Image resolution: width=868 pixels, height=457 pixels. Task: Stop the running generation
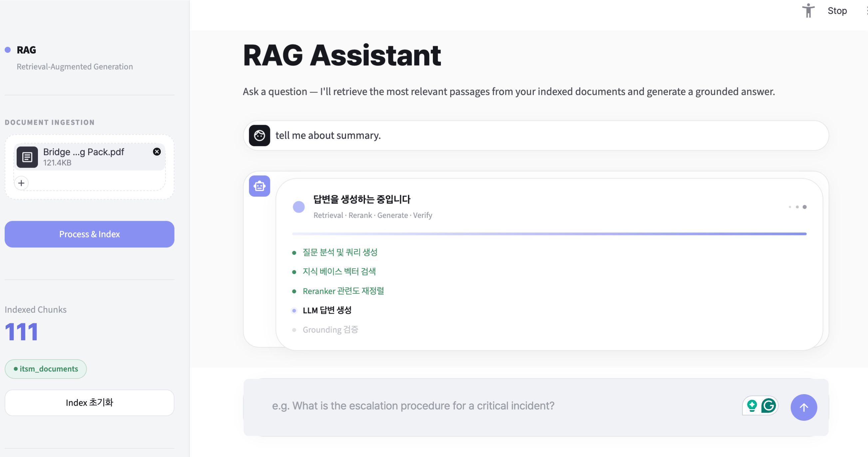[x=837, y=11]
